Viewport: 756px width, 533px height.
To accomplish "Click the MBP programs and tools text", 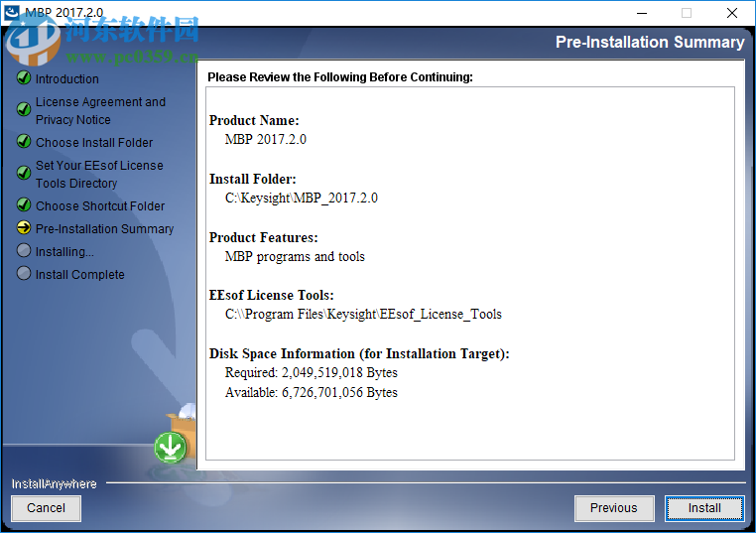I will (x=295, y=257).
